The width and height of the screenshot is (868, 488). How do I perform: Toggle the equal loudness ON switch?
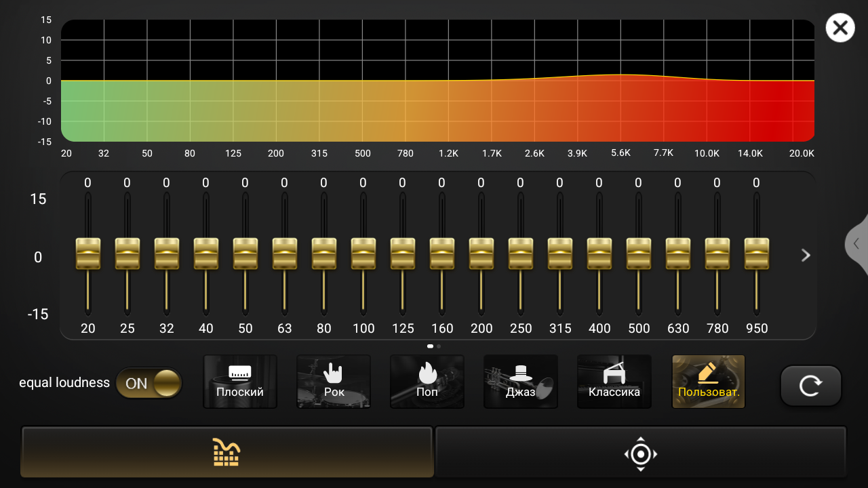click(x=149, y=383)
